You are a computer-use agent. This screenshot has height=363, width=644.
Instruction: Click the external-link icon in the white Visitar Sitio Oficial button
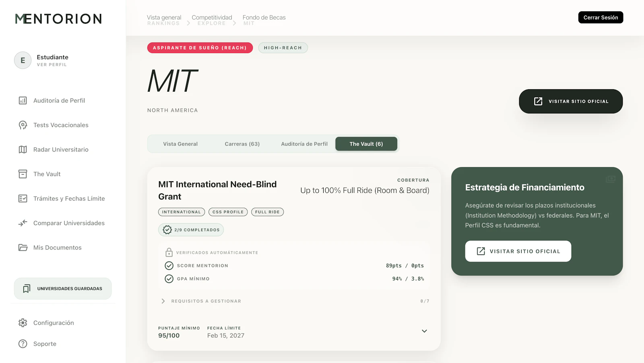481,251
